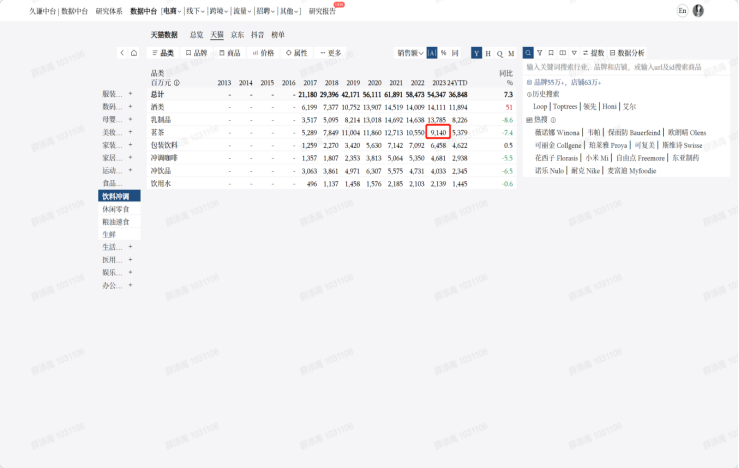Toggle the Y yearly period view
The image size is (739, 468).
476,52
